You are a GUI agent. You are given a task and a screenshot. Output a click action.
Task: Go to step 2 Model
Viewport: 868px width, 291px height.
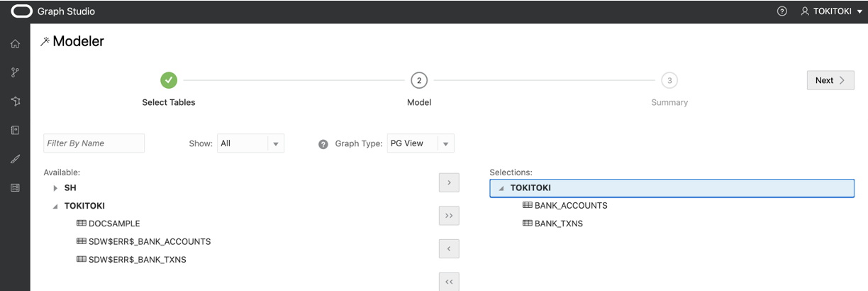pos(419,80)
